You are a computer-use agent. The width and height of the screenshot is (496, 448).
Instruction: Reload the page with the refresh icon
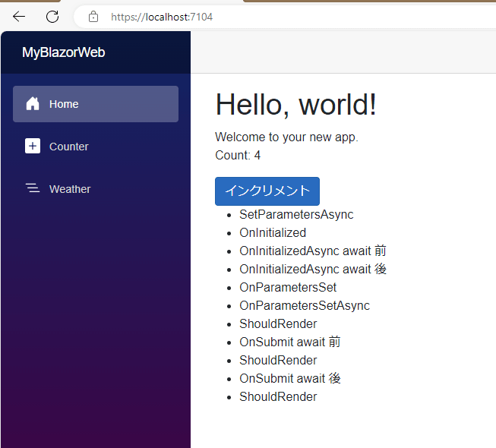52,17
